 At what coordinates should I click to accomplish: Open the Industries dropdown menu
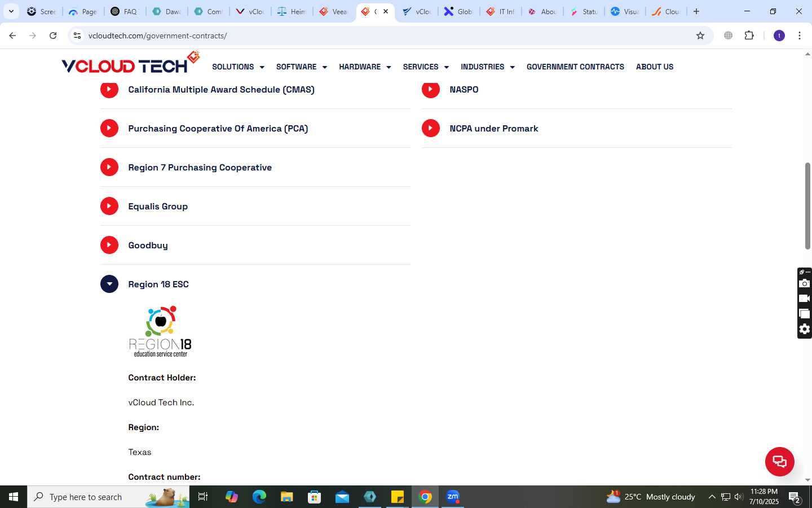click(x=488, y=67)
